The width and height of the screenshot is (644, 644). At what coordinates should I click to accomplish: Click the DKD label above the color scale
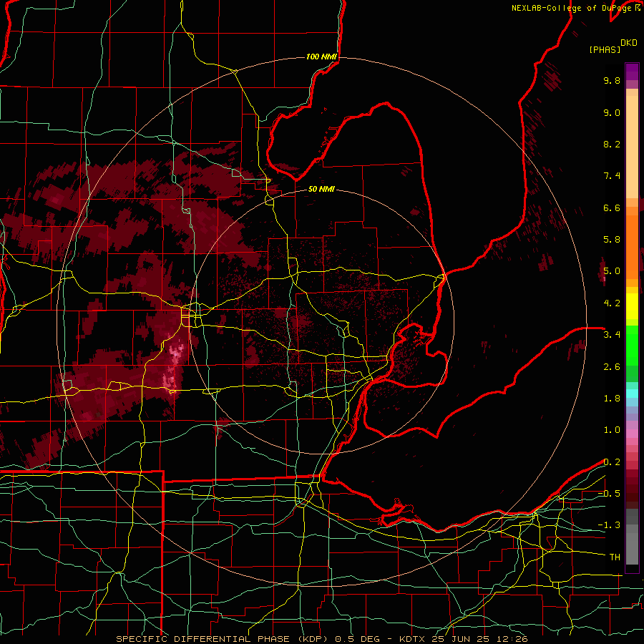coord(628,43)
